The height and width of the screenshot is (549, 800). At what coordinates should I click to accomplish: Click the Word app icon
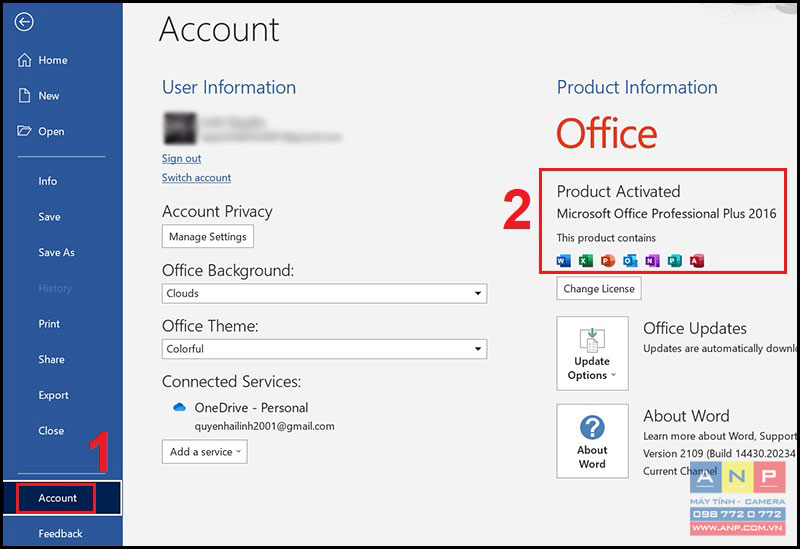[x=563, y=261]
